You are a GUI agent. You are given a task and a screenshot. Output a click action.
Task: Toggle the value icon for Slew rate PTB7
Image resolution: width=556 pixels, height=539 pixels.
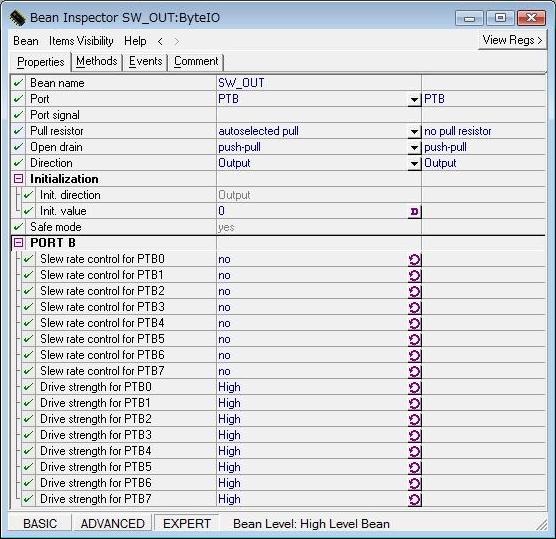click(x=414, y=371)
